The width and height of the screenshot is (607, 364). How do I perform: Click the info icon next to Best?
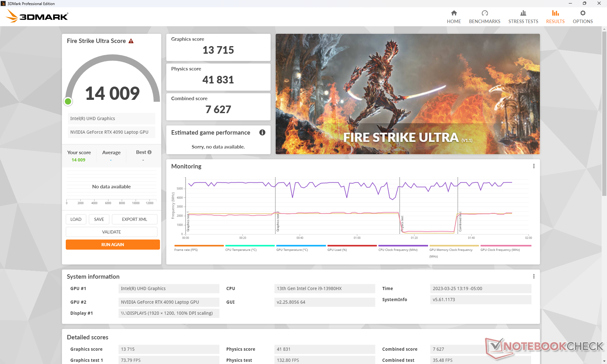click(x=150, y=152)
